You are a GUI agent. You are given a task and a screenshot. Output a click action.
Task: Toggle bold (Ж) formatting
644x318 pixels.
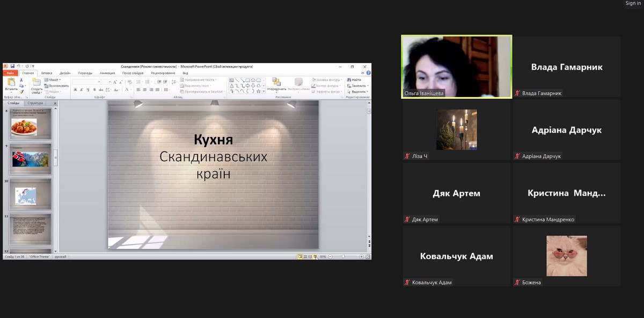point(76,90)
